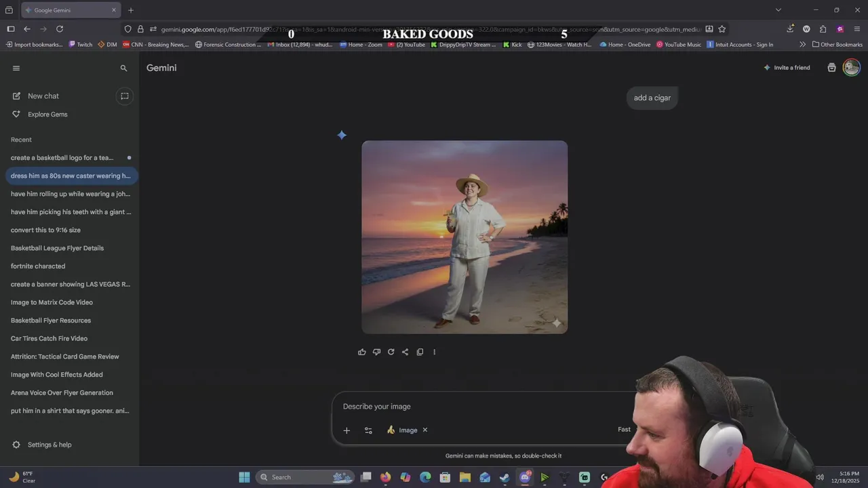Open more options three-dot menu under image
Image resolution: width=868 pixels, height=488 pixels.
[435, 352]
